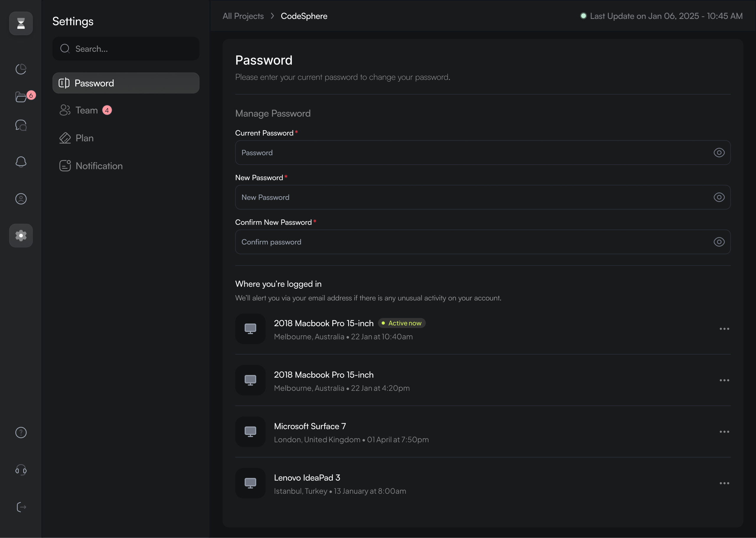This screenshot has width=756, height=538.
Task: Click the search magnifier icon
Action: click(65, 49)
